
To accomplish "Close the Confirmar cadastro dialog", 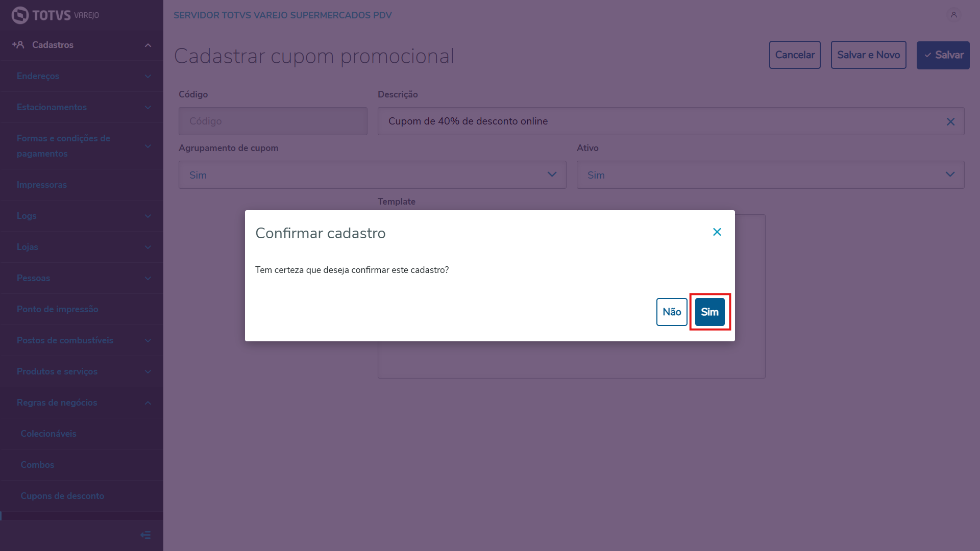I will tap(717, 232).
